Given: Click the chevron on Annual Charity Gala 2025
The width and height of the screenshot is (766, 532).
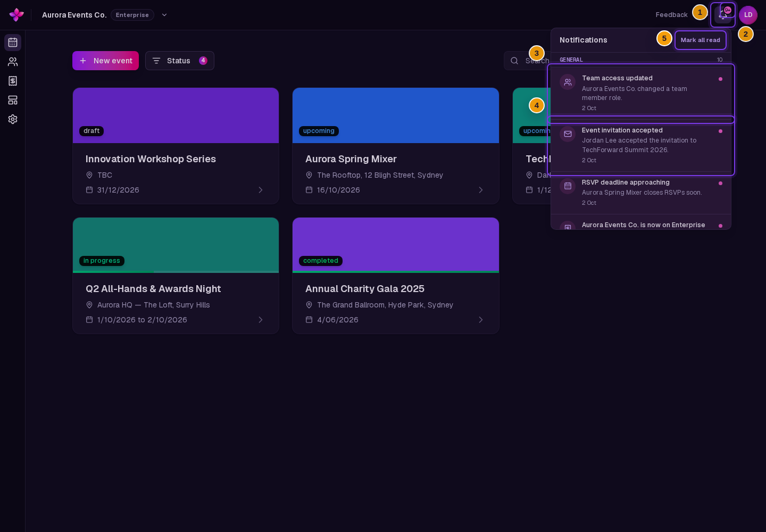Looking at the screenshot, I should pos(481,320).
